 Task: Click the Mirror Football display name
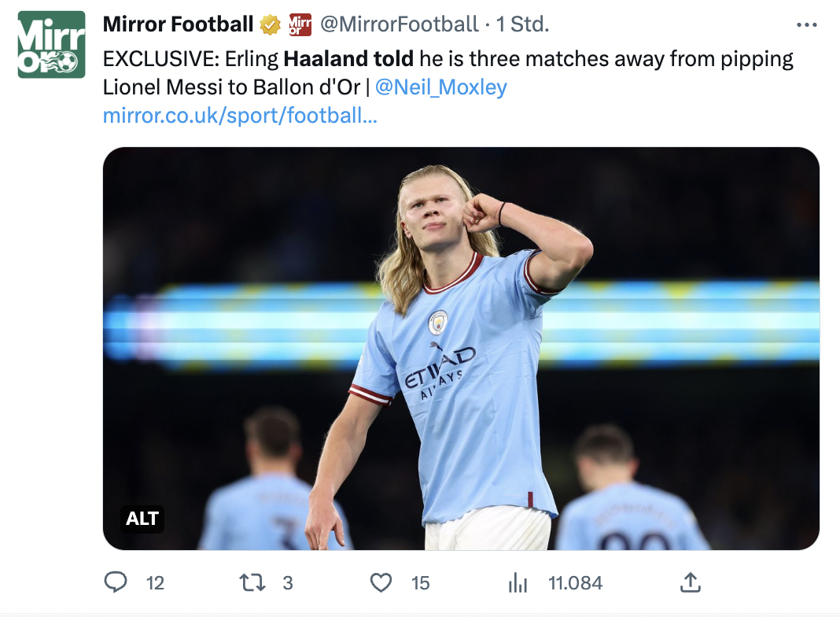(178, 25)
